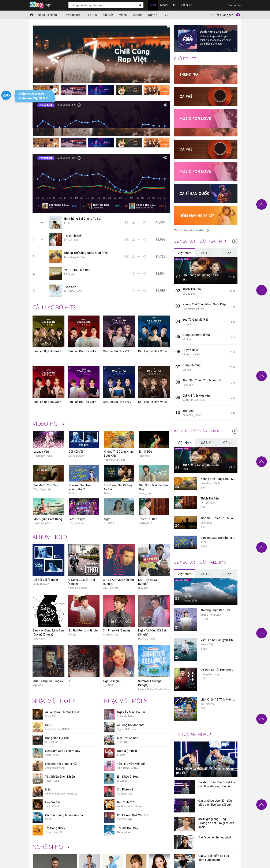Open Dành Riêng Cho Bạn banner
Screen dimensions: 270x868
tap(206, 39)
